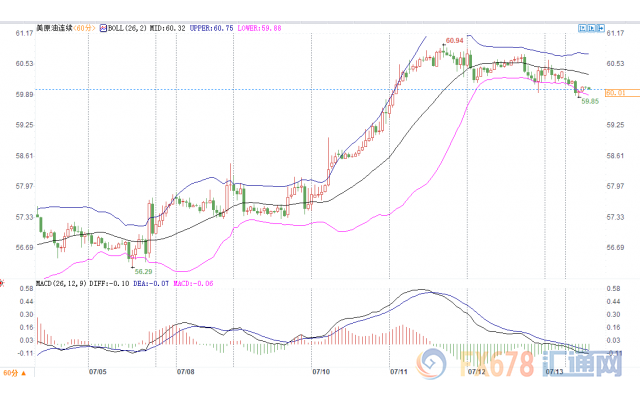
Task: Click the 61.17 label on left price axis
Action: 24,33
